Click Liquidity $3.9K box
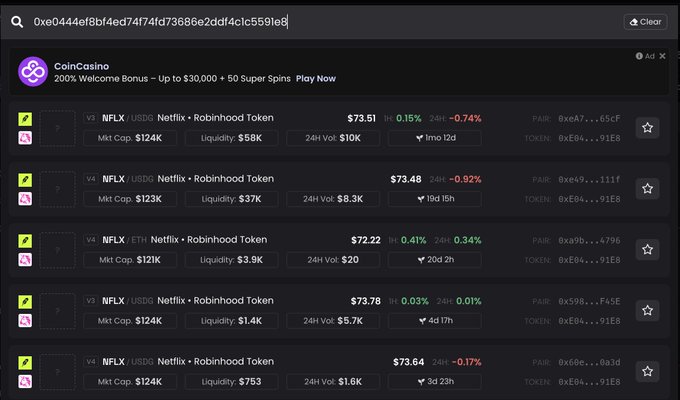This screenshot has width=680, height=400. (232, 260)
